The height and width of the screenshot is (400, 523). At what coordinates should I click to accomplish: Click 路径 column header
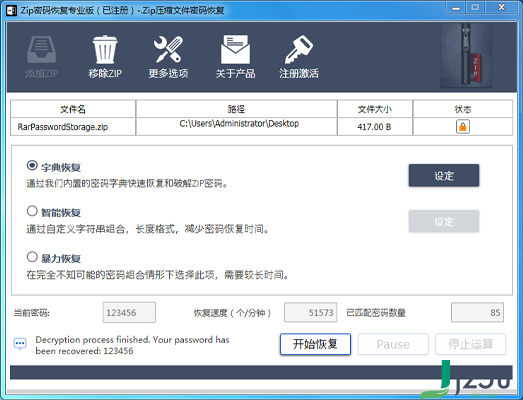pyautogui.click(x=236, y=109)
